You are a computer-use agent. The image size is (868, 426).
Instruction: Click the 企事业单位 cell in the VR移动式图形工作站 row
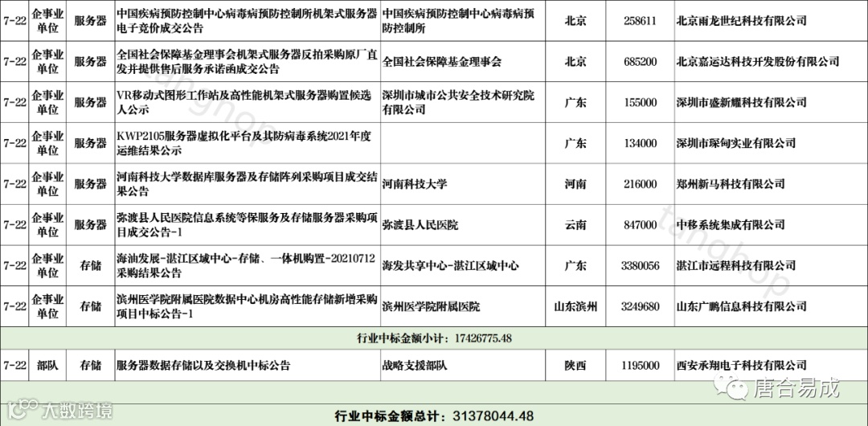(x=47, y=103)
